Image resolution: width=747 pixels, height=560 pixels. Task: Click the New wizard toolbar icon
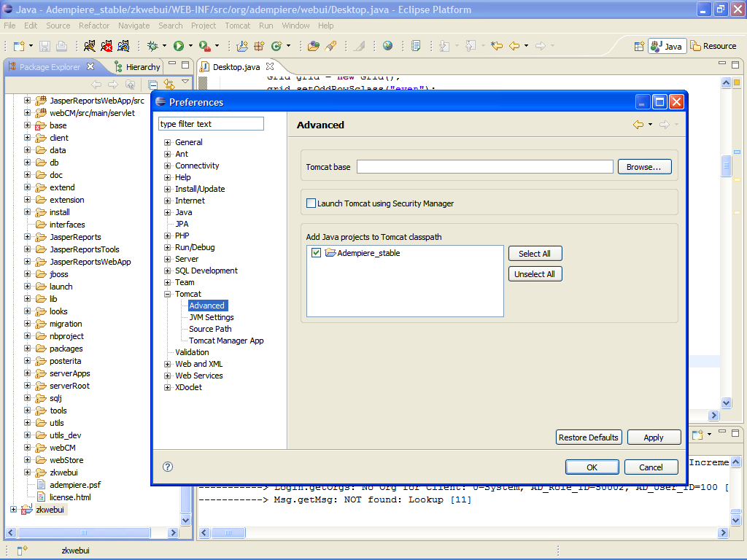(19, 46)
